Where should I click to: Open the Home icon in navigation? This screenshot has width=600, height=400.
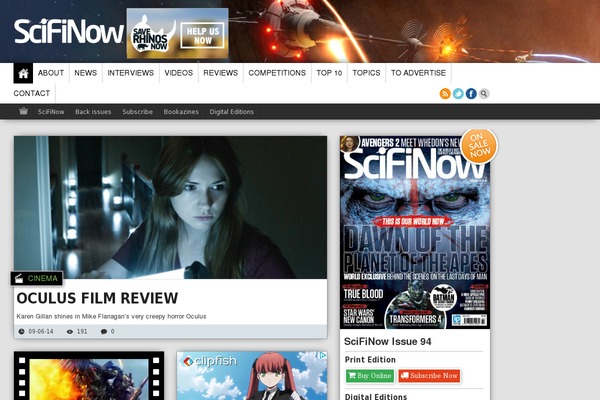pyautogui.click(x=23, y=73)
